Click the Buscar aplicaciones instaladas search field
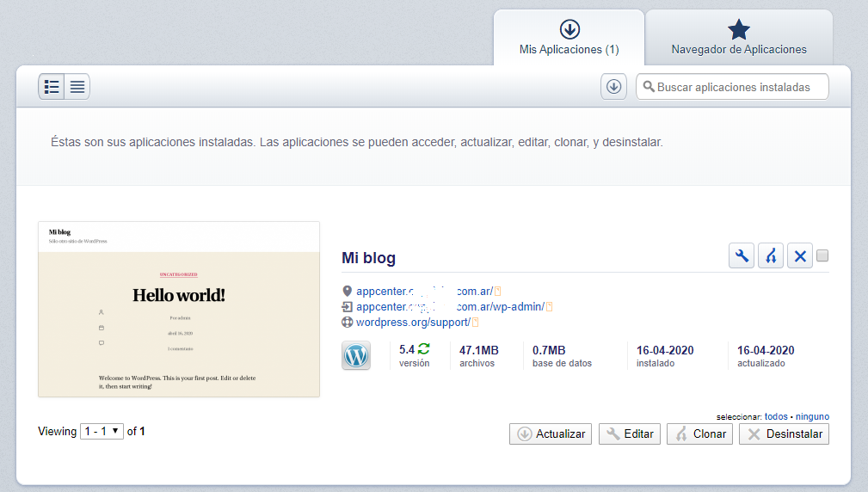Image resolution: width=868 pixels, height=492 pixels. pyautogui.click(x=732, y=87)
